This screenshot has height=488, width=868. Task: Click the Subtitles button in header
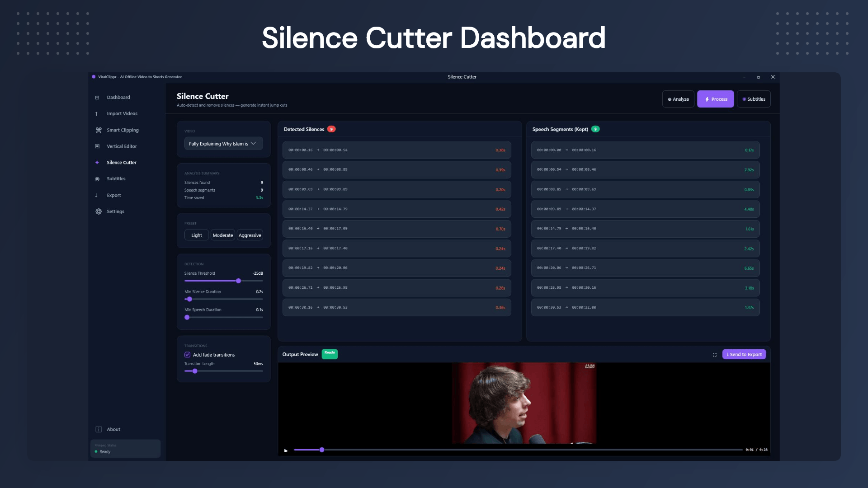pos(754,99)
